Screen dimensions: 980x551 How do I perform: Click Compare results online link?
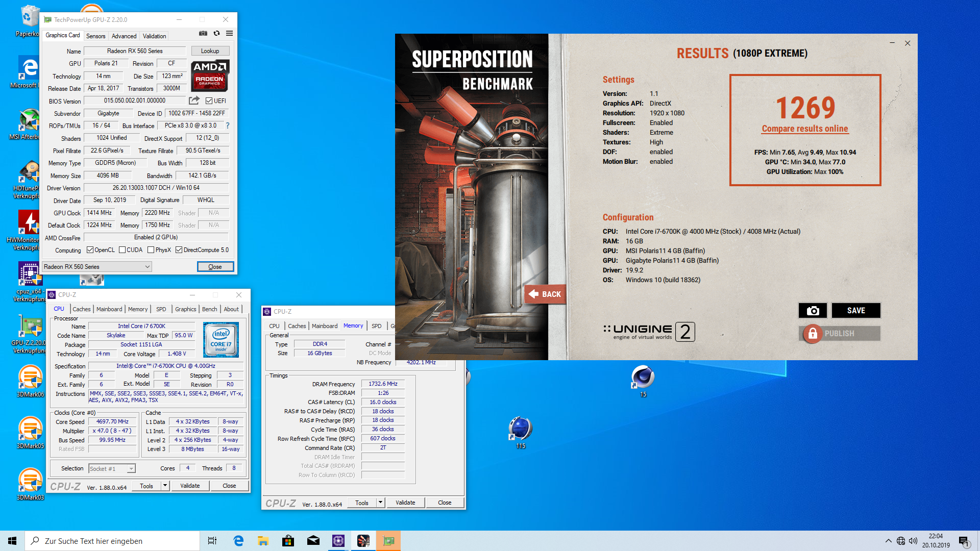(805, 129)
